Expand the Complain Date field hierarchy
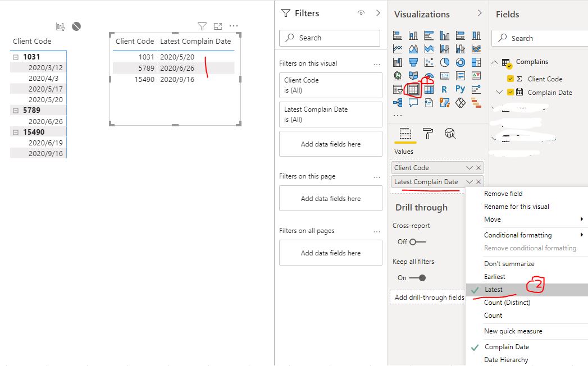 click(499, 92)
